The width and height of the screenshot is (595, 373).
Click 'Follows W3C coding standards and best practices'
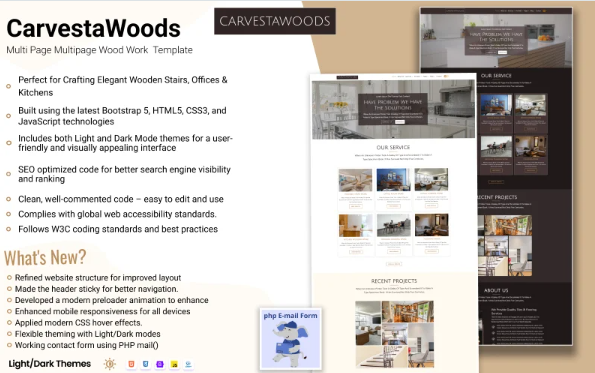(x=118, y=229)
